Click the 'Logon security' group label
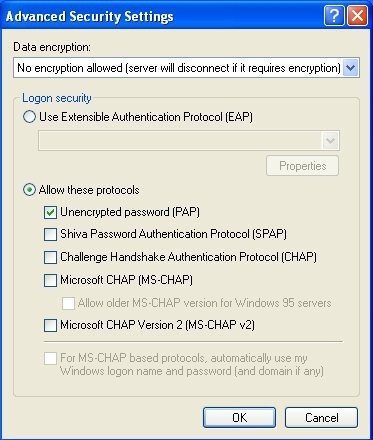 pyautogui.click(x=57, y=98)
